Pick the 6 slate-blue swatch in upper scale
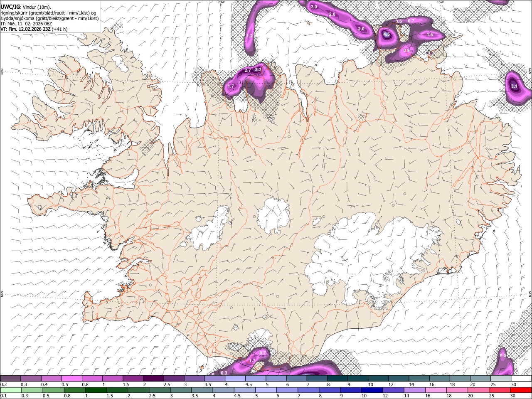Viewport: 532px width, 399px height. 296,378
